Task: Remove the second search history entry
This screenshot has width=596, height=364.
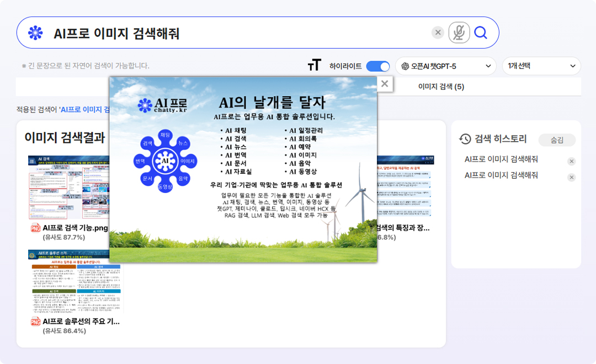Action: 572,178
